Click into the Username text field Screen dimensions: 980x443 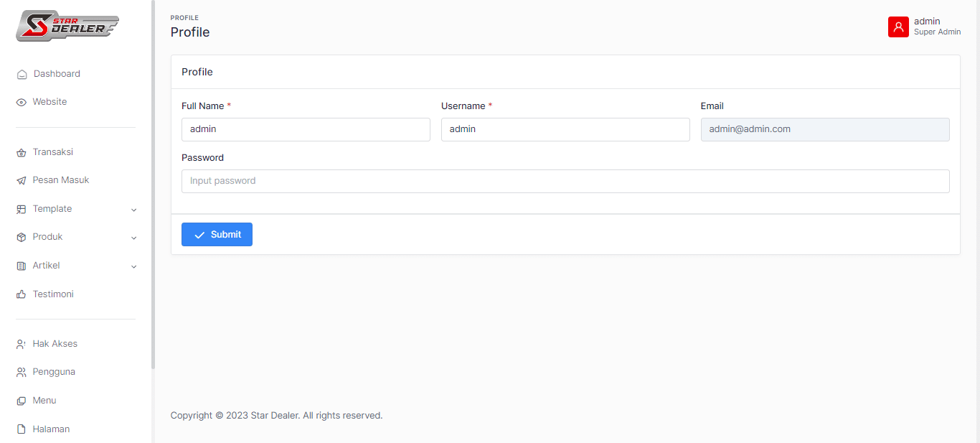click(565, 129)
